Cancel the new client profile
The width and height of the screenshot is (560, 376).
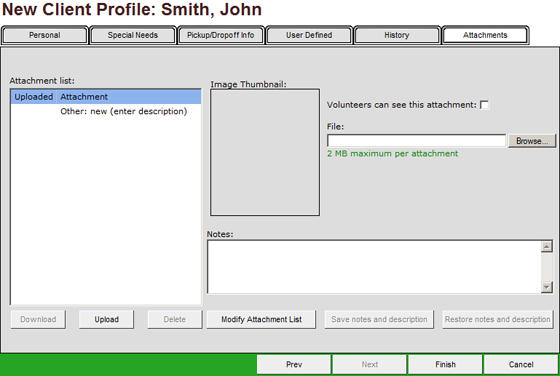521,365
